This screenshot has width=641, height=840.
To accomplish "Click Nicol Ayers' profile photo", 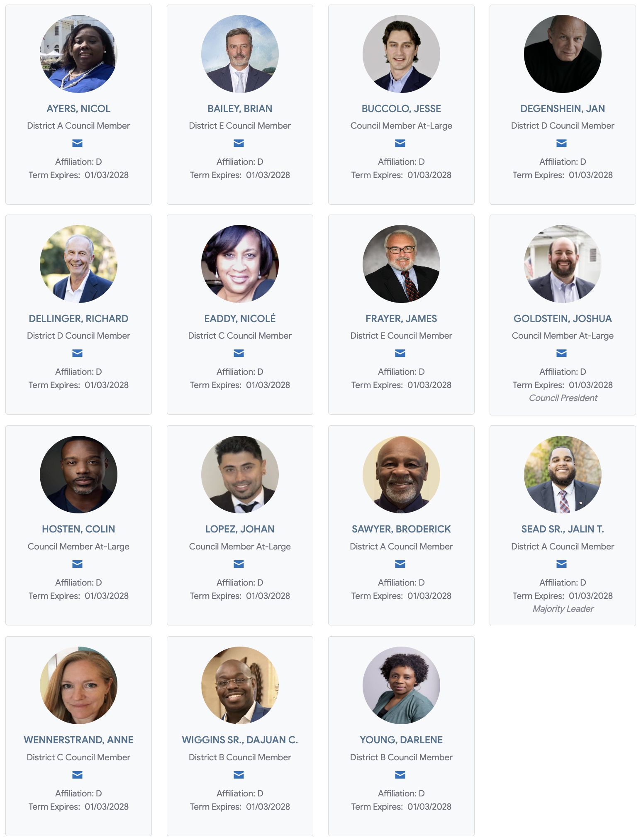I will [78, 54].
